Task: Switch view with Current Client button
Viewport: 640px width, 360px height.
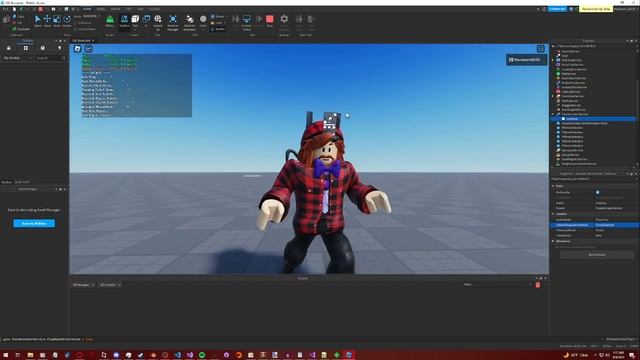Action: [x=247, y=22]
